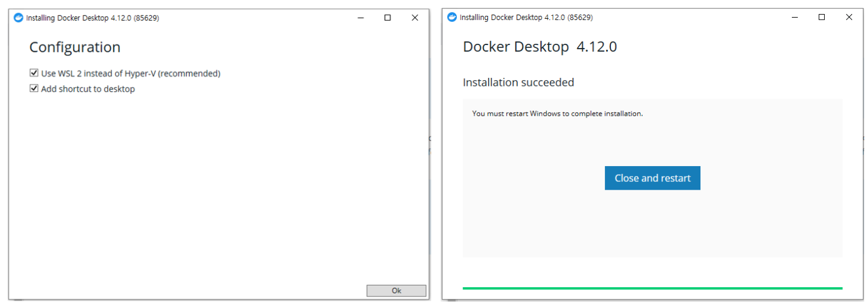Close the Configuration installer window
The image size is (868, 306).
pyautogui.click(x=415, y=18)
